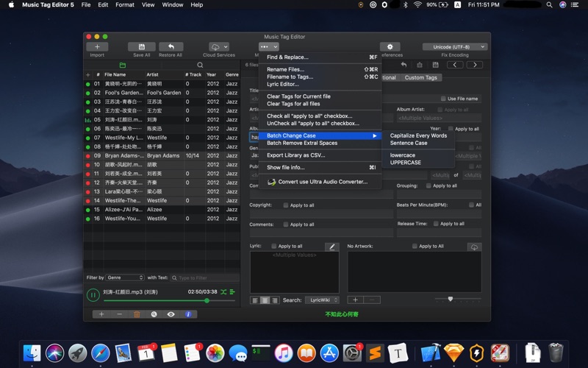The image size is (588, 368).
Task: Click the blue info icon below file list
Action: pyautogui.click(x=188, y=314)
